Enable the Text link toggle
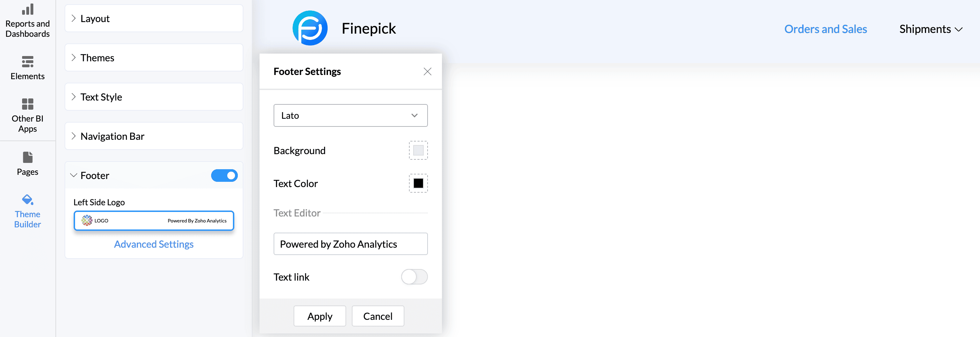 pyautogui.click(x=414, y=277)
